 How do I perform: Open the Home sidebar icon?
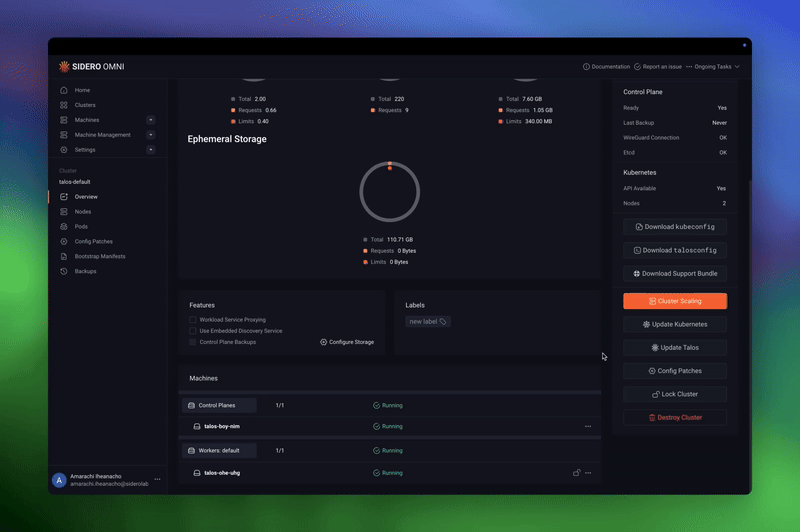click(64, 90)
